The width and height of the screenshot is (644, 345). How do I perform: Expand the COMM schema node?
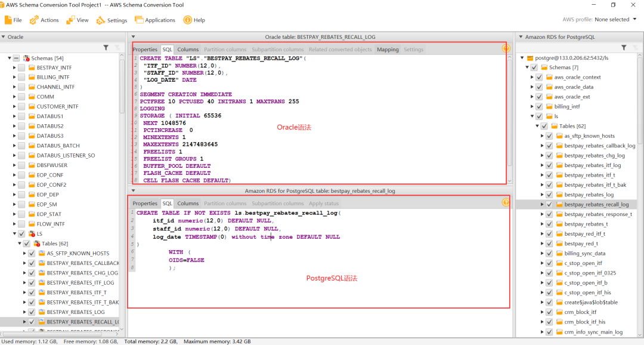tap(14, 97)
